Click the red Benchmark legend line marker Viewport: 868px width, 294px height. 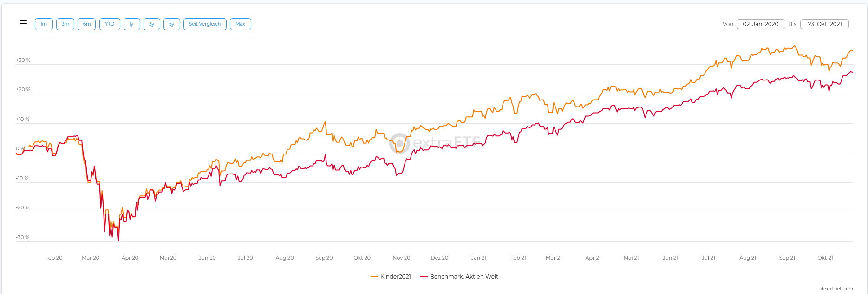tap(424, 277)
